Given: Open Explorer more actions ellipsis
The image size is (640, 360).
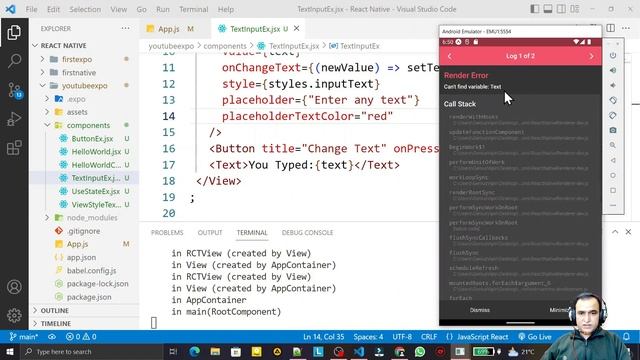Looking at the screenshot, I should 125,29.
